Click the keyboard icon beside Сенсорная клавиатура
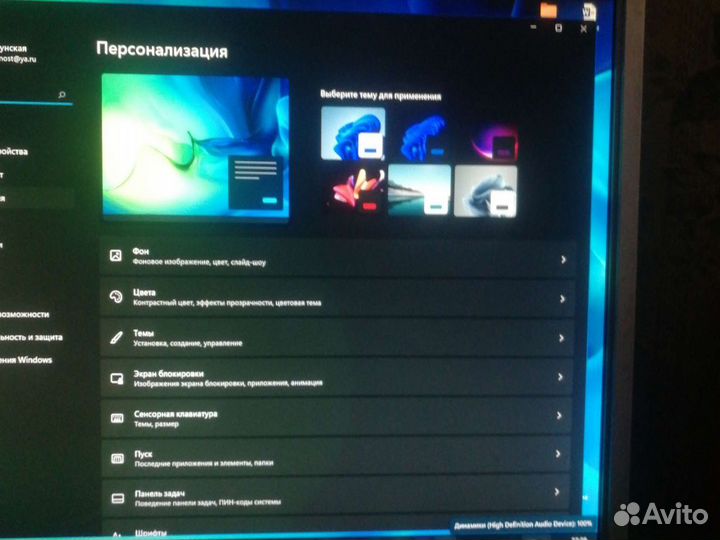This screenshot has width=720, height=540. (118, 418)
